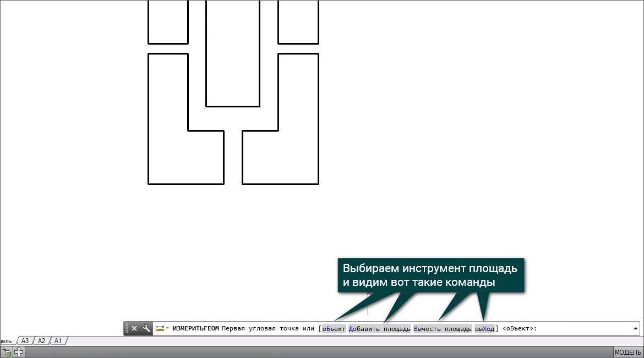This screenshot has height=358, width=644.
Task: Choose the оБъект command option
Action: tap(334, 329)
